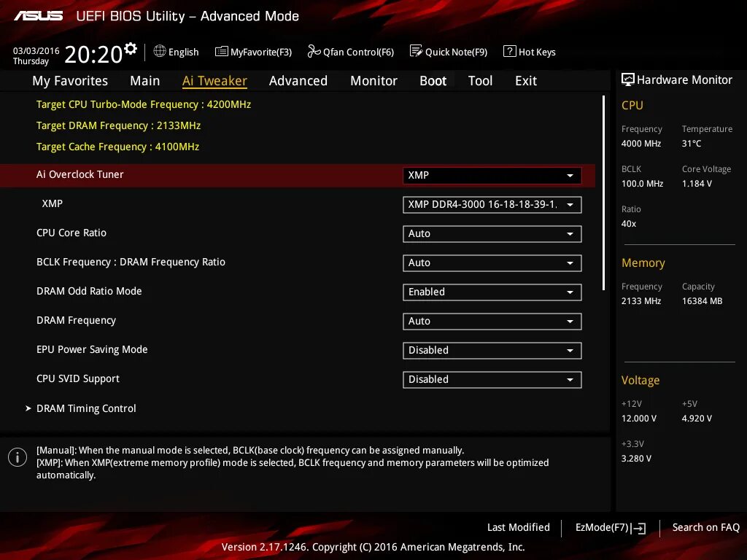Click memory frequency value 2133 MHz

[641, 301]
